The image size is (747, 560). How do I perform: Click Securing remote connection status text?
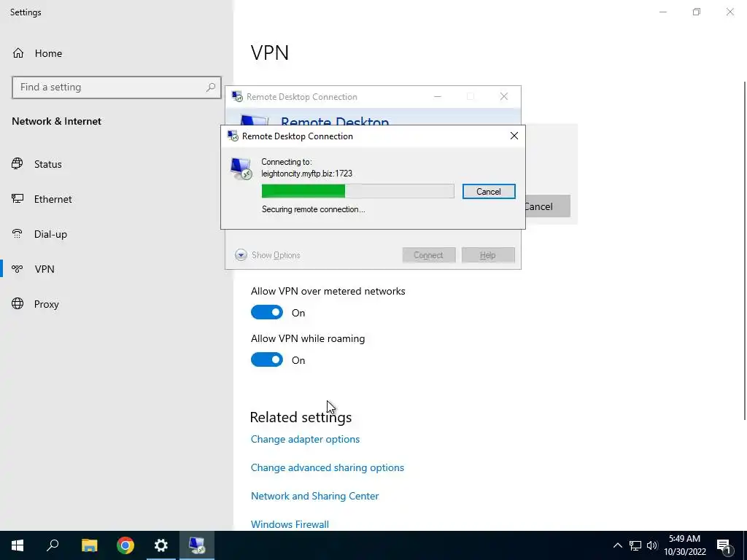[x=314, y=209]
